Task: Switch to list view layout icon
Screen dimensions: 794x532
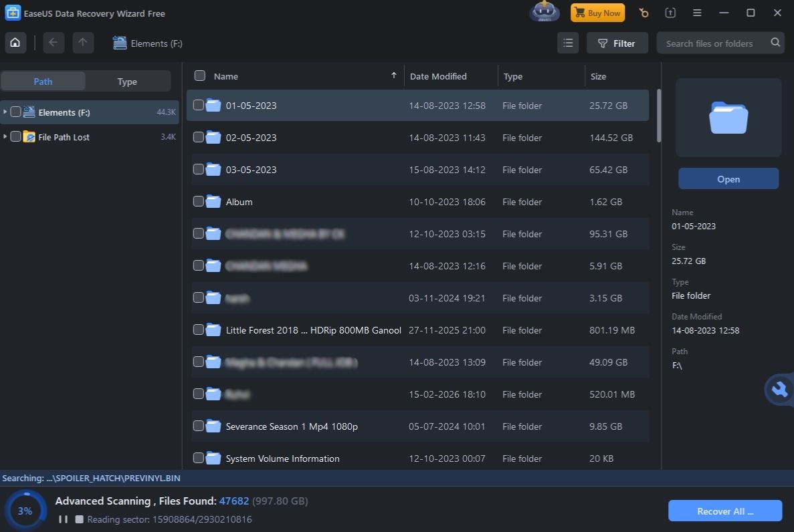Action: click(x=568, y=43)
